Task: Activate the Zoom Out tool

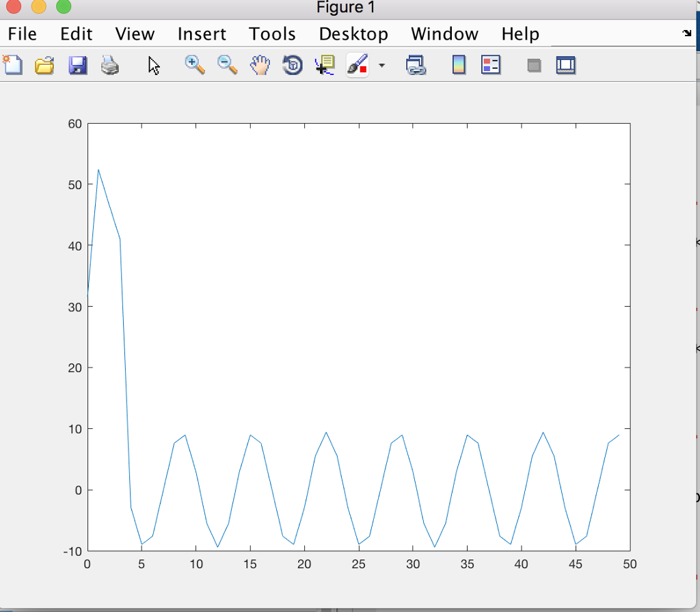Action: 228,65
